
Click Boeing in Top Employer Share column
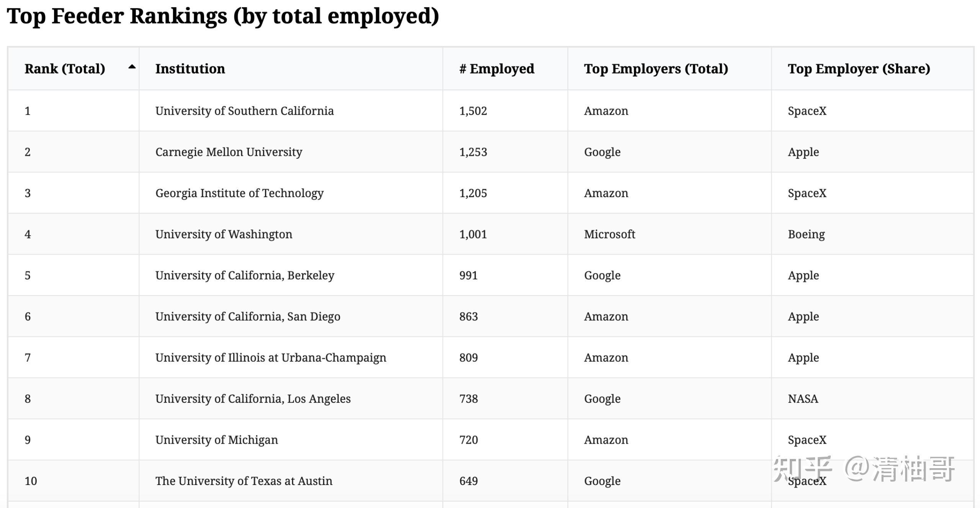(806, 234)
